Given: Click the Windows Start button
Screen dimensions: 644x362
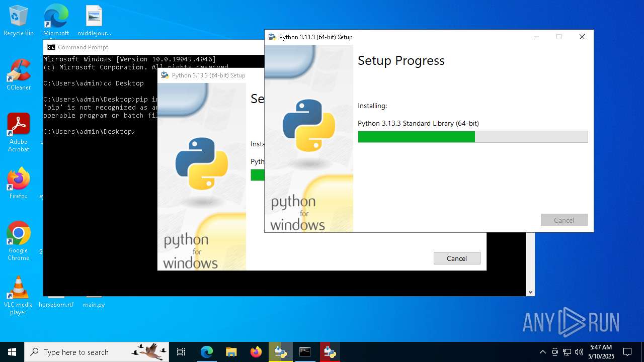Looking at the screenshot, I should [12, 352].
